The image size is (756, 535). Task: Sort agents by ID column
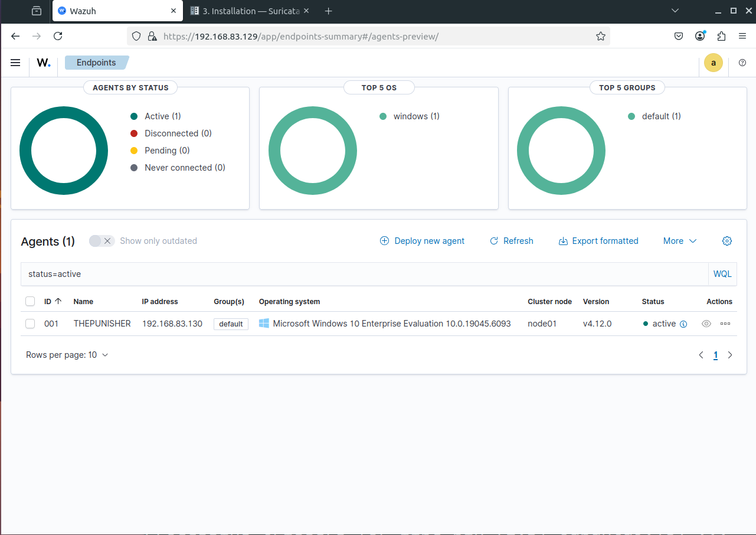[53, 301]
